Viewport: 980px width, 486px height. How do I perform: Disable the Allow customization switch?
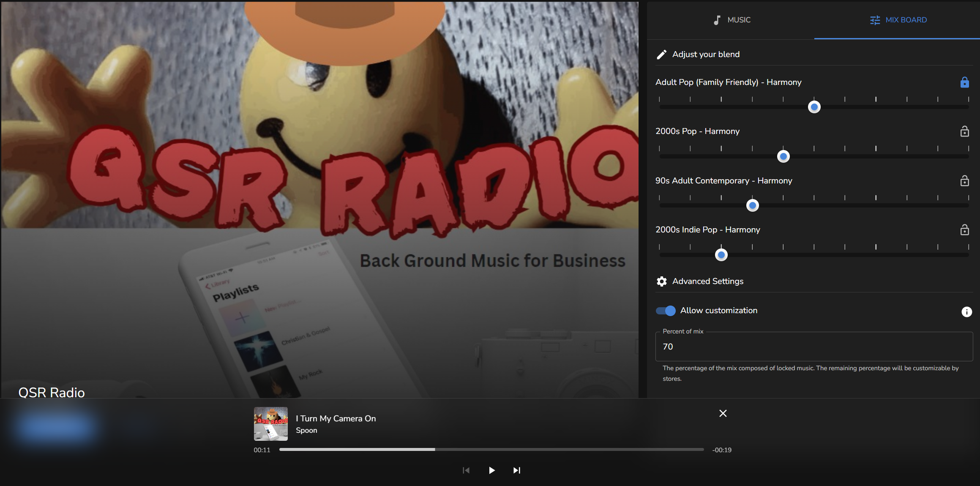tap(666, 311)
